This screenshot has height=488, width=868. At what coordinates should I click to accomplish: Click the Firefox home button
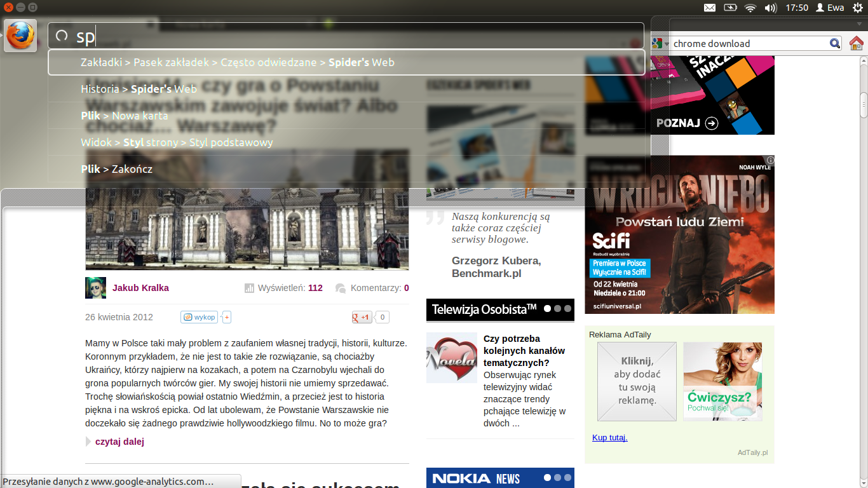pyautogui.click(x=857, y=43)
